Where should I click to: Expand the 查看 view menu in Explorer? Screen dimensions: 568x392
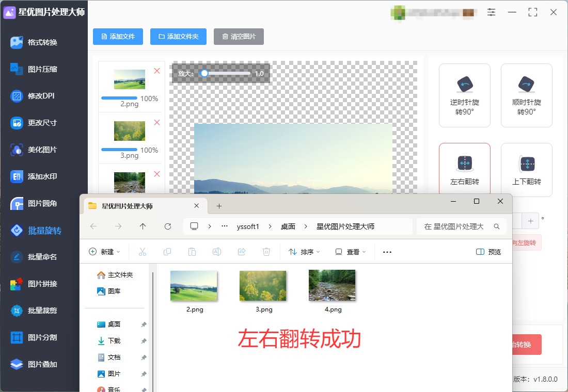[x=351, y=252]
